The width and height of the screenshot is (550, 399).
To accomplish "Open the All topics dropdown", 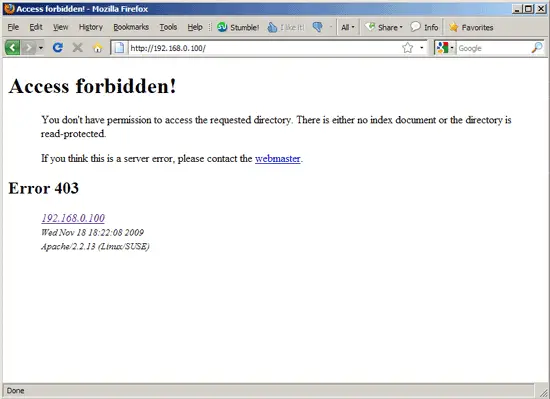I will pos(348,27).
